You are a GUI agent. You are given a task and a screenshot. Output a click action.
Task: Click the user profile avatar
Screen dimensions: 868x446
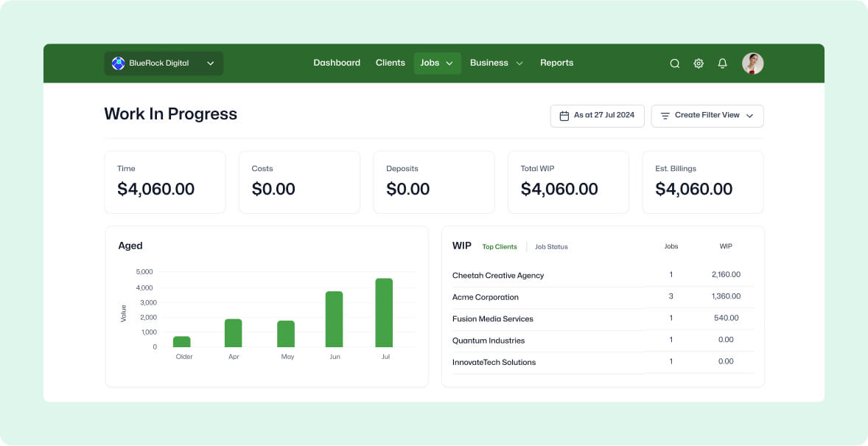tap(753, 63)
